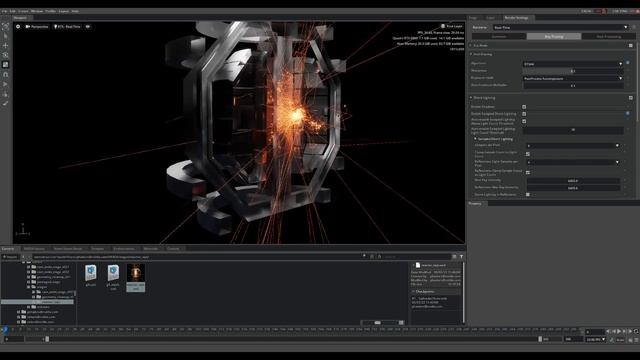Adjust the Sharpness slider
Image resolution: width=640 pixels, height=360 pixels.
(573, 71)
